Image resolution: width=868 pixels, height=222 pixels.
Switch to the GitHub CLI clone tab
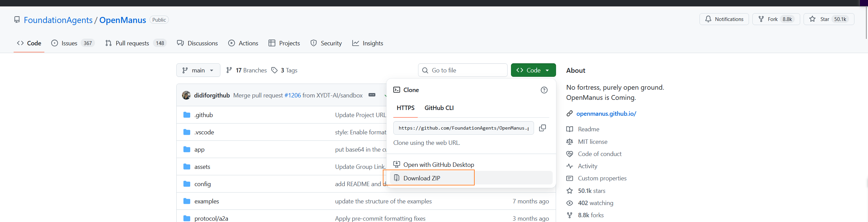coord(439,108)
